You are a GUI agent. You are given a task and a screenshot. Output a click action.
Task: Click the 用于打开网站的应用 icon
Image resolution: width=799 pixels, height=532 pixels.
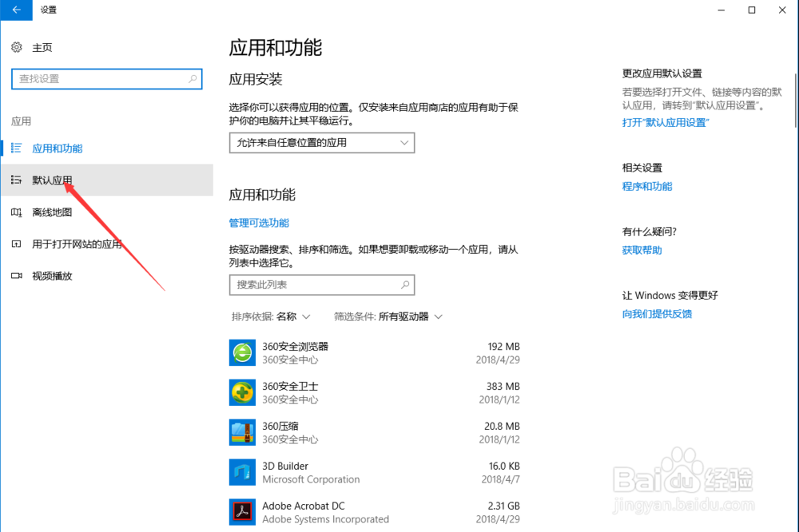[16, 244]
